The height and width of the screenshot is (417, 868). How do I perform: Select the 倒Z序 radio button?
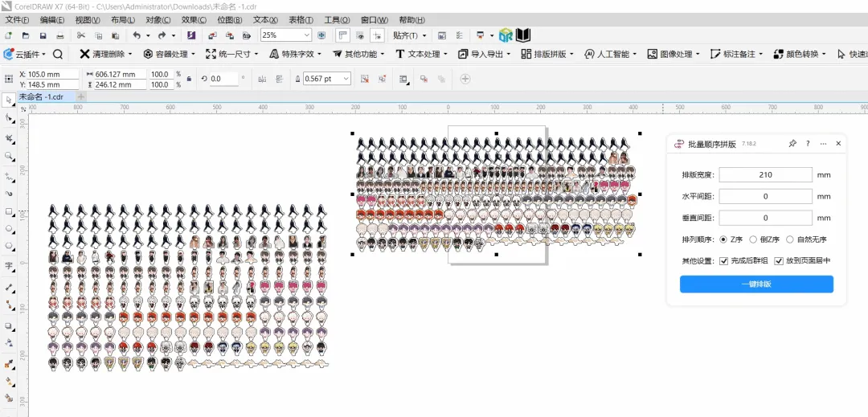tap(753, 239)
